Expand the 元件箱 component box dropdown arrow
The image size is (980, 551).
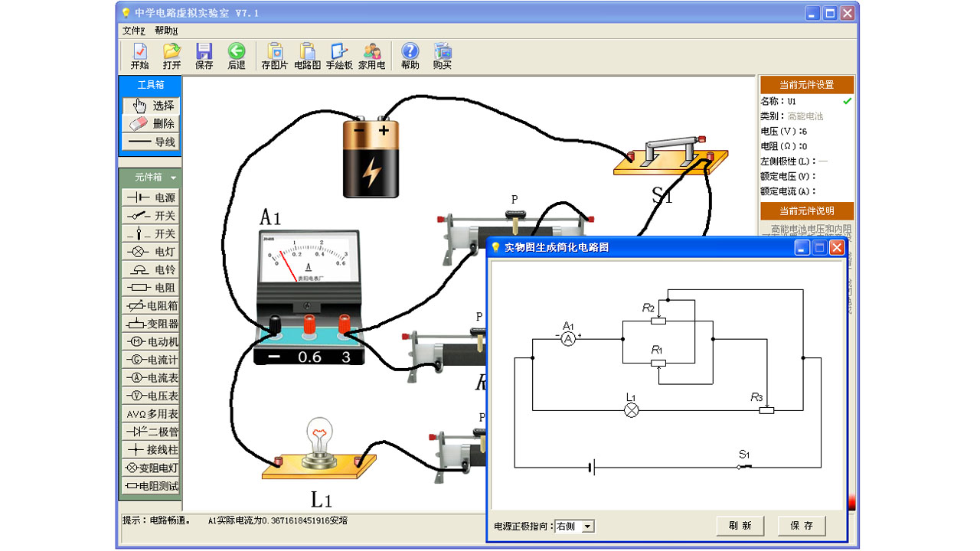[173, 178]
